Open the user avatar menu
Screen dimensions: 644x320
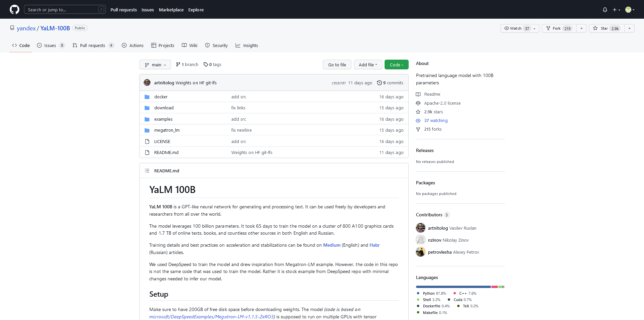[x=630, y=10]
